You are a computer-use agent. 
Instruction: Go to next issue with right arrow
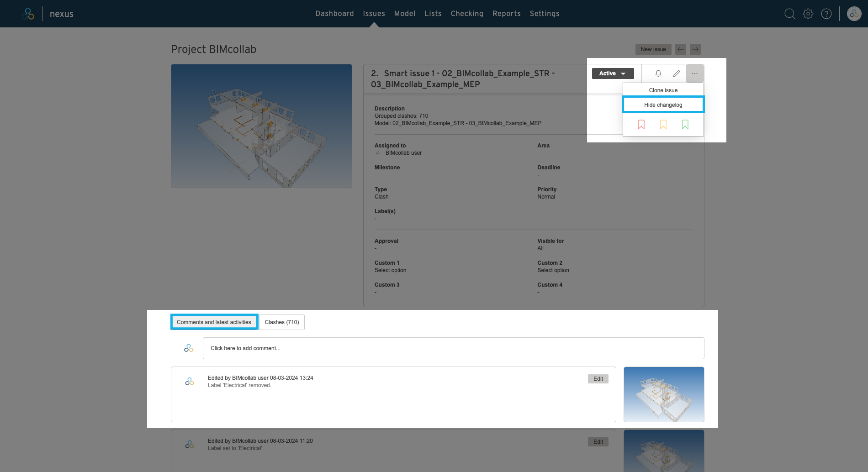point(695,49)
